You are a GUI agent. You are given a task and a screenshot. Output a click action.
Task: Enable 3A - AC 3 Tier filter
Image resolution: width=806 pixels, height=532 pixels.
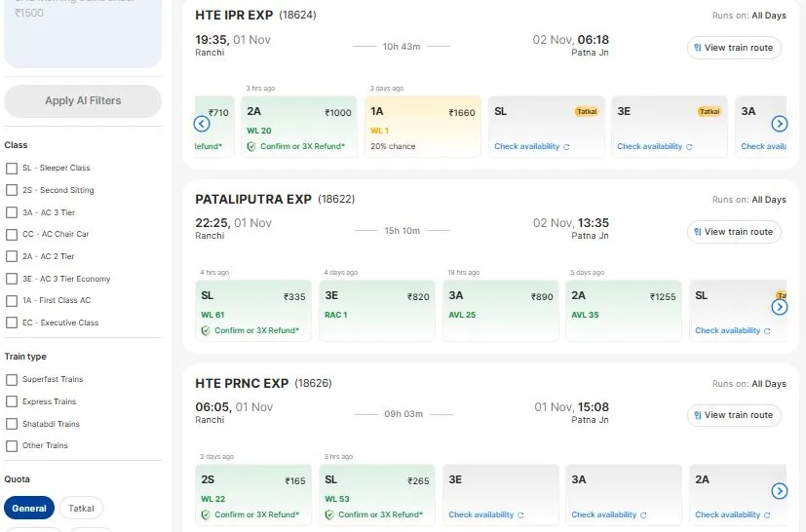[x=12, y=212]
